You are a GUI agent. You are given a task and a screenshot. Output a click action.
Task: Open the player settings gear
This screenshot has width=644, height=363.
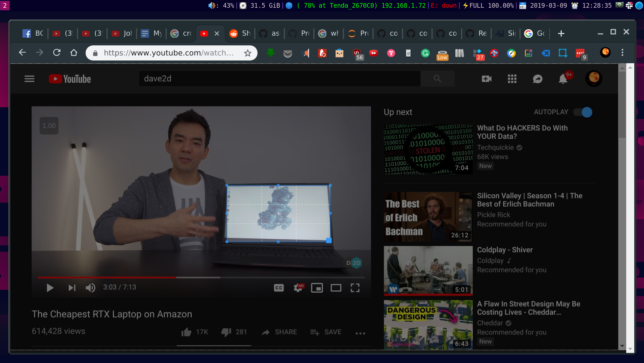(298, 288)
